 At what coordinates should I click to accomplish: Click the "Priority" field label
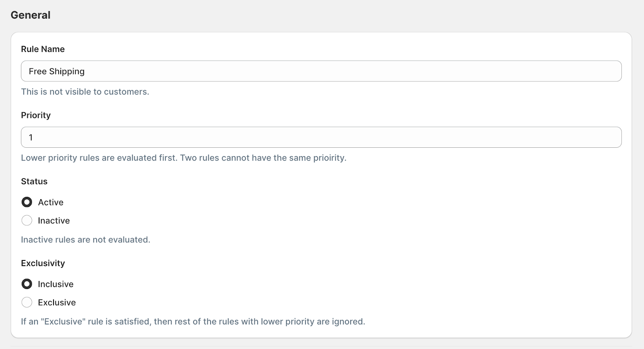click(36, 115)
